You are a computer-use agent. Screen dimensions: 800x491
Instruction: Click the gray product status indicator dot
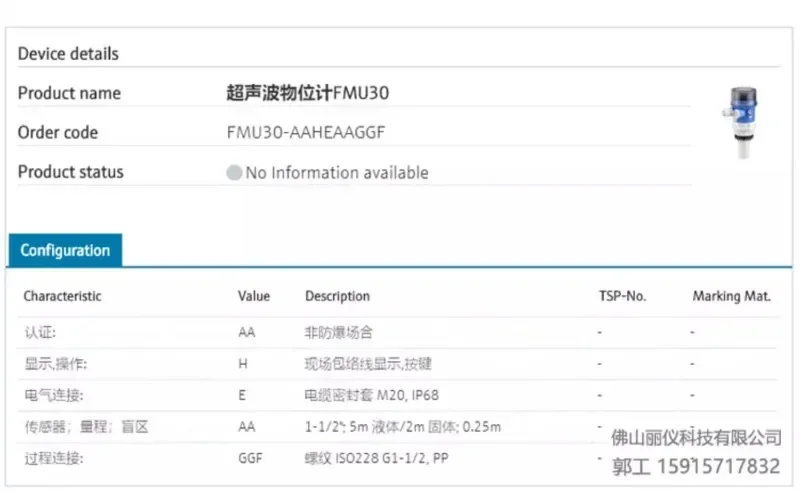tap(234, 173)
